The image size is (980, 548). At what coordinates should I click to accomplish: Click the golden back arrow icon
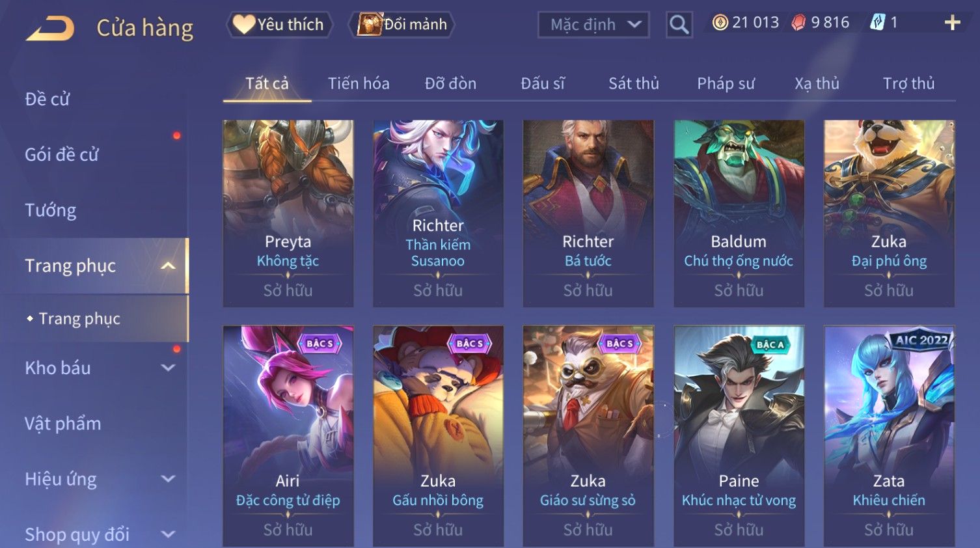50,29
